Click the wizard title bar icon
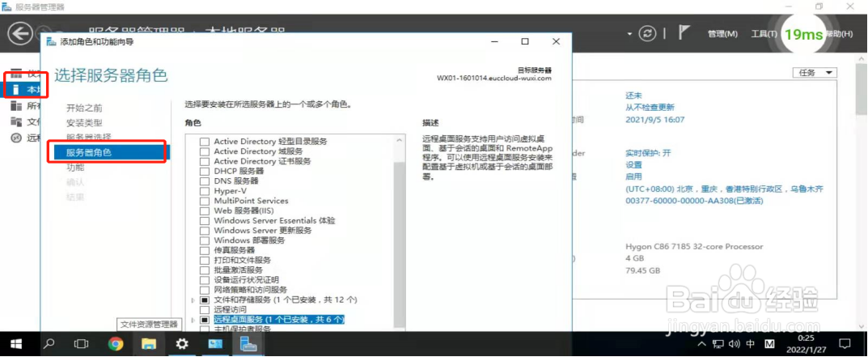Viewport: 868px width, 357px height. pos(52,41)
